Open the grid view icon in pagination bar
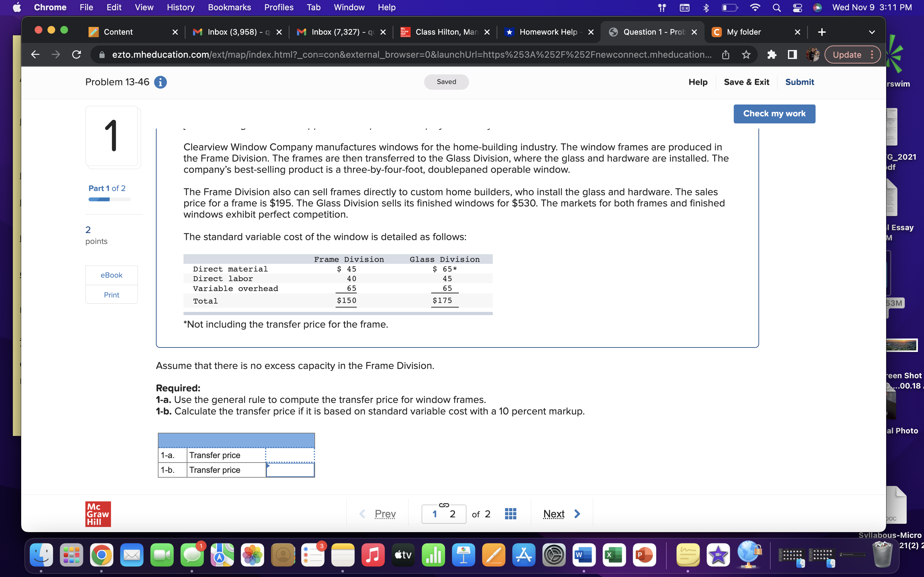924x577 pixels. (510, 514)
